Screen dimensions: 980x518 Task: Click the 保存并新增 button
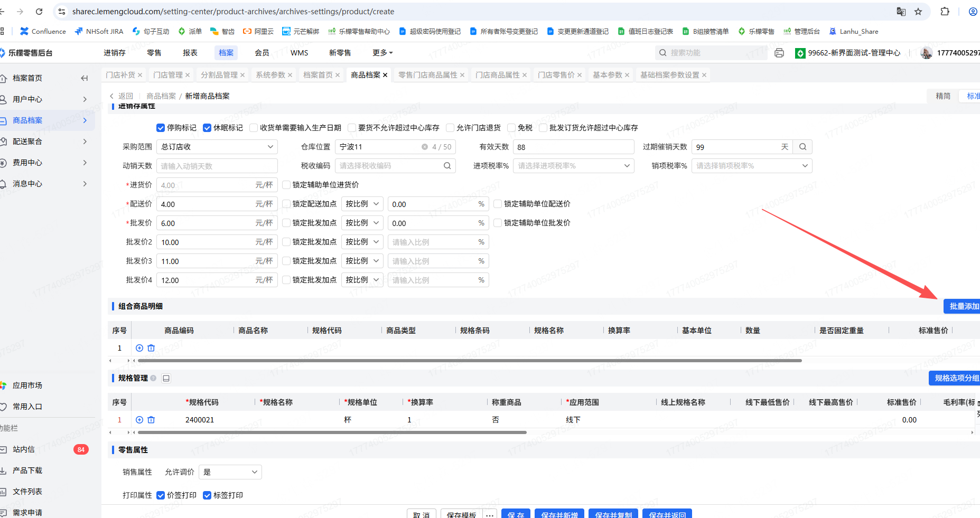click(x=559, y=514)
